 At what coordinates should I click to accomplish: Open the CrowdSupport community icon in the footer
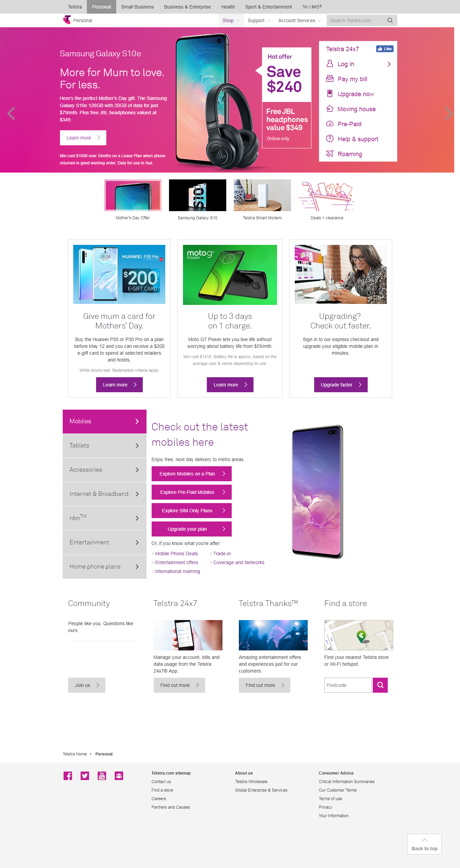pyautogui.click(x=119, y=776)
